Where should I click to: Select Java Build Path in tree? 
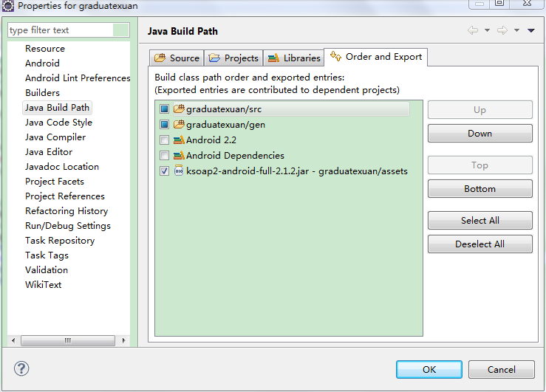click(x=57, y=108)
